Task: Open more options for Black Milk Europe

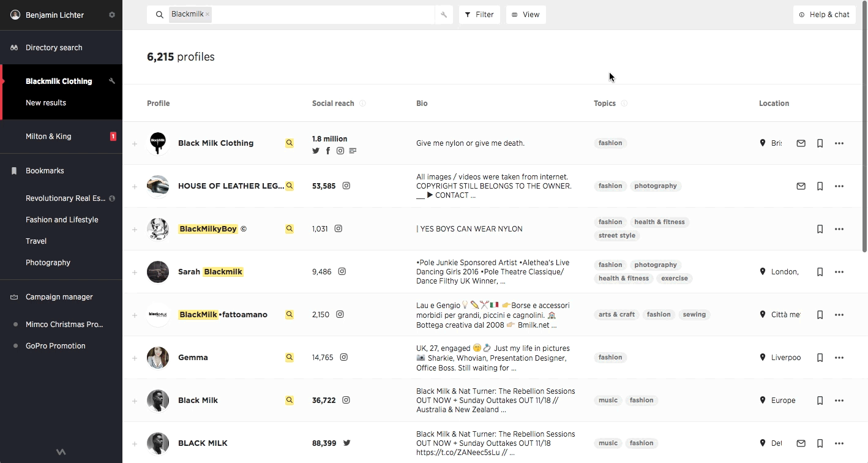Action: 839,401
